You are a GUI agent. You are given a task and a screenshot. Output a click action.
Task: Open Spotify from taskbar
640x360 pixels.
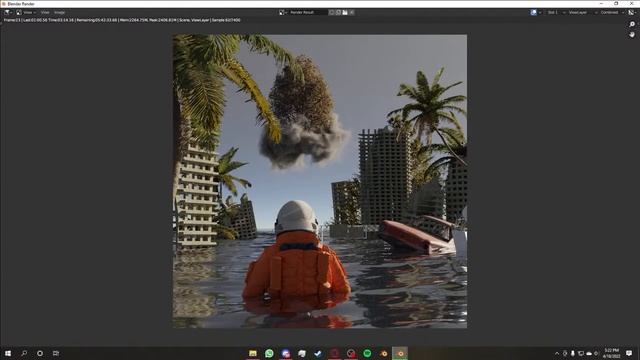click(367, 353)
